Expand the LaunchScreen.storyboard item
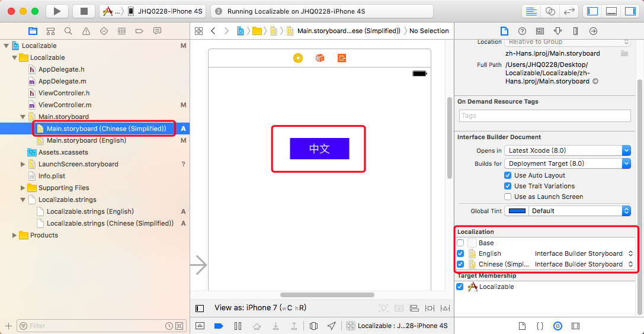This screenshot has height=334, width=644. (23, 164)
